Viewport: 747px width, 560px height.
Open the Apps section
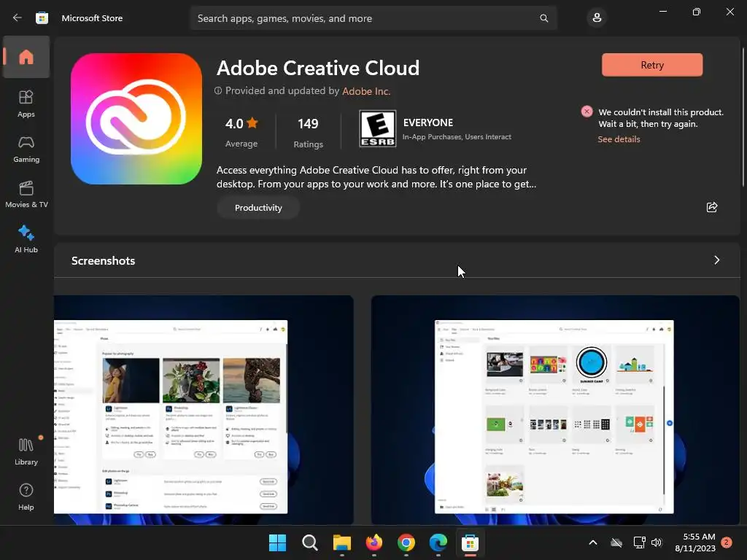26,104
